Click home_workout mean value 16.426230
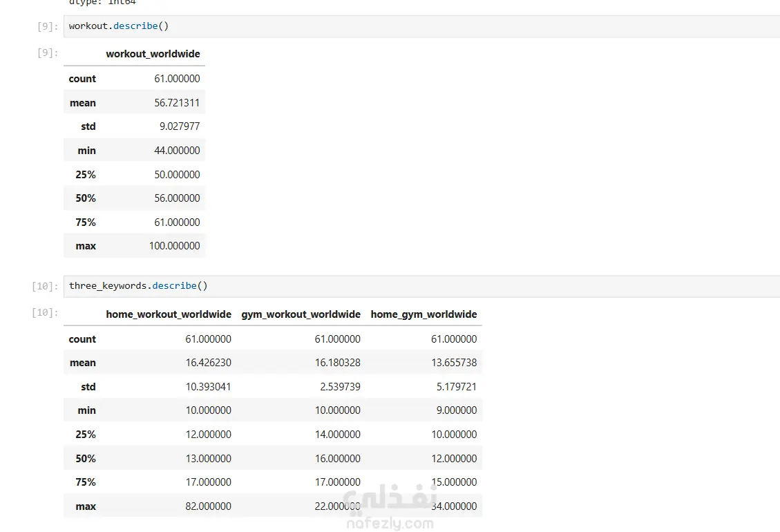This screenshot has height=532, width=780. [x=208, y=363]
